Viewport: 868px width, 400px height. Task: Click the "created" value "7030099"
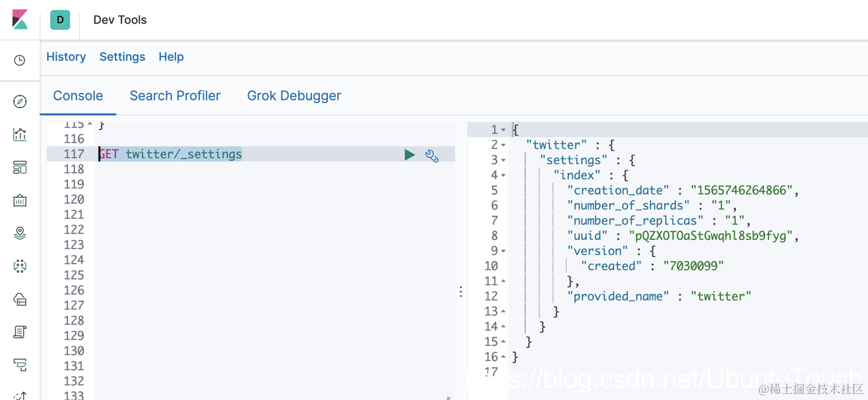(694, 266)
